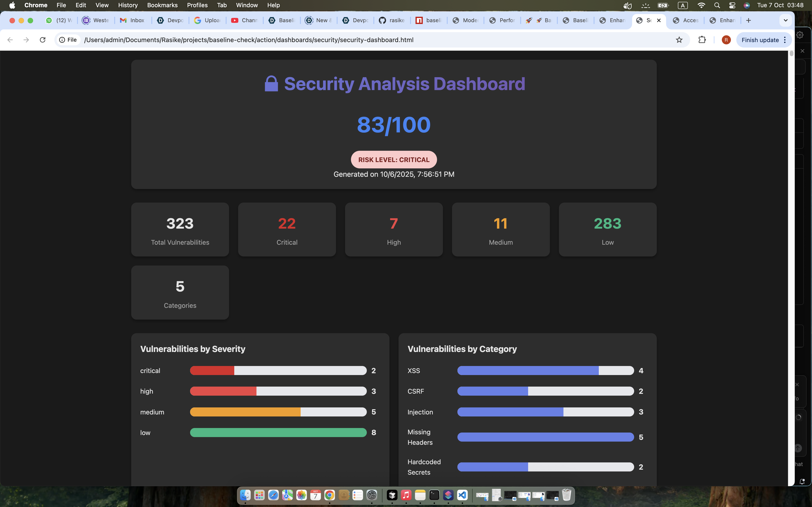812x507 pixels.
Task: Switch to the rasike GitHub tab
Action: pyautogui.click(x=392, y=20)
